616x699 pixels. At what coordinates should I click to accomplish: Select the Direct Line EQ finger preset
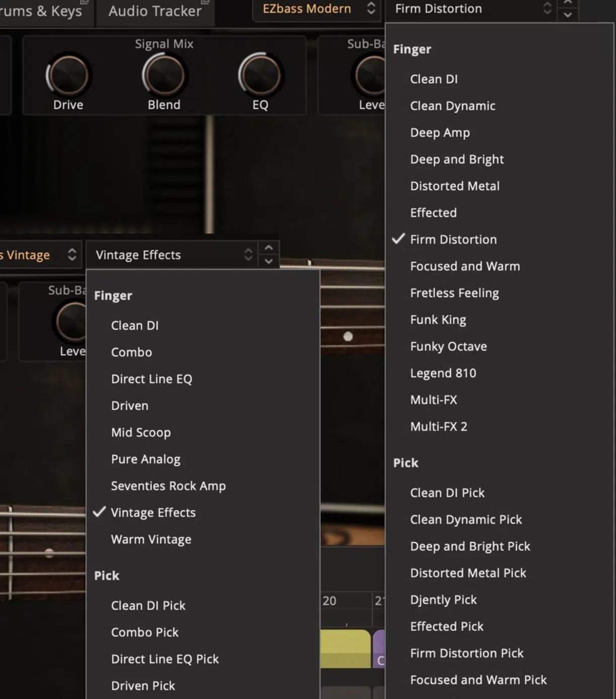pos(203,379)
